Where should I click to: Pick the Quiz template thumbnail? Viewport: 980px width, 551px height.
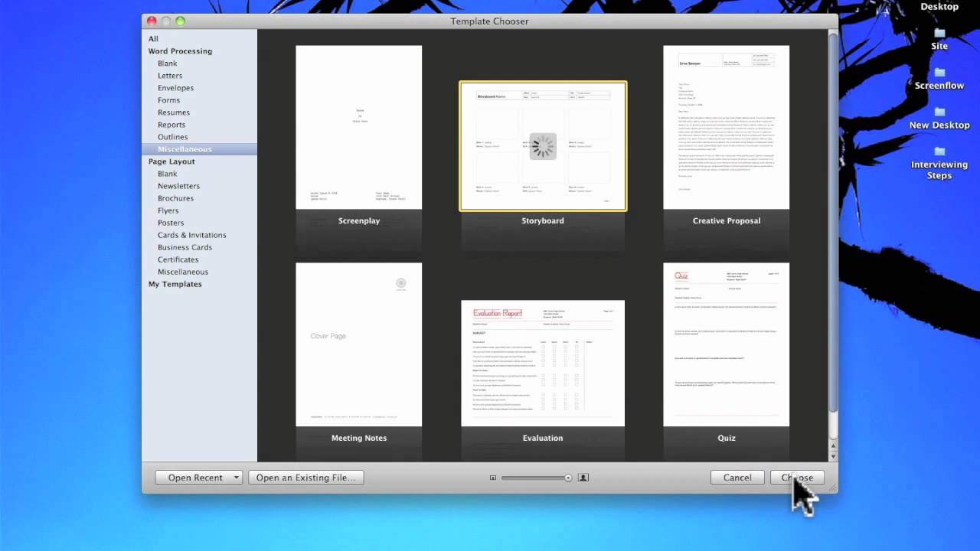(727, 344)
